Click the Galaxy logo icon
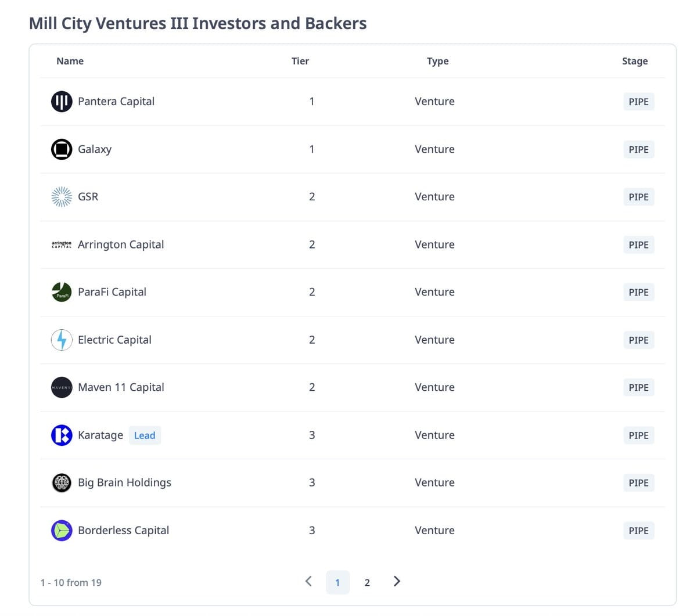Screen dimensions: 697x616 coord(62,149)
